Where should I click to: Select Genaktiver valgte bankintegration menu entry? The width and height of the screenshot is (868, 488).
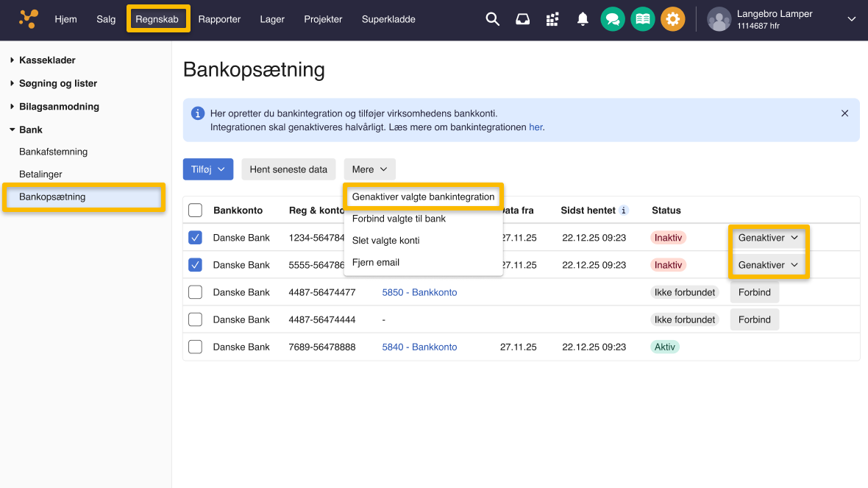click(423, 197)
